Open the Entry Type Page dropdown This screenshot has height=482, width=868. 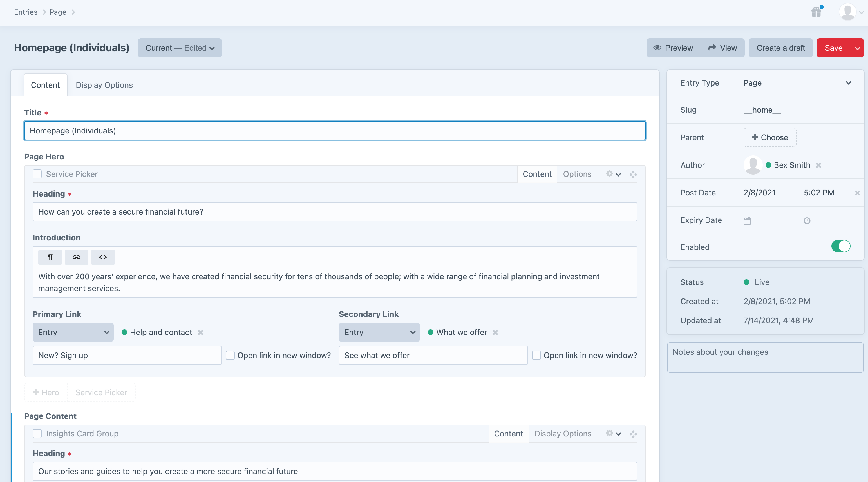coord(797,83)
